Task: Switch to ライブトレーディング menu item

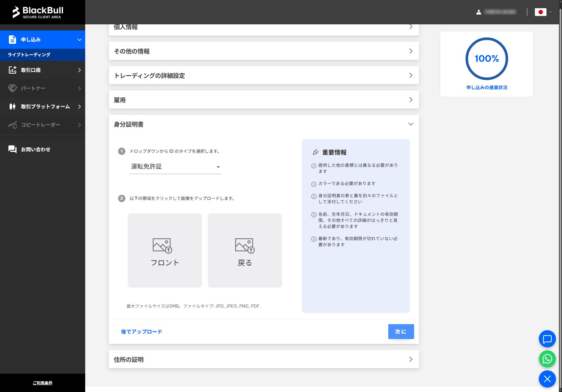Action: (30, 54)
